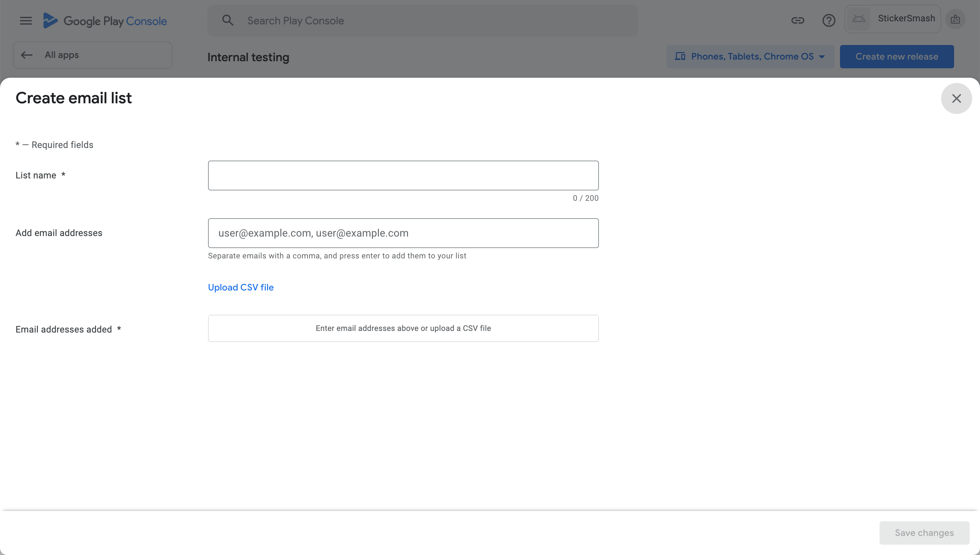Click the StickerSmash app name label

906,18
